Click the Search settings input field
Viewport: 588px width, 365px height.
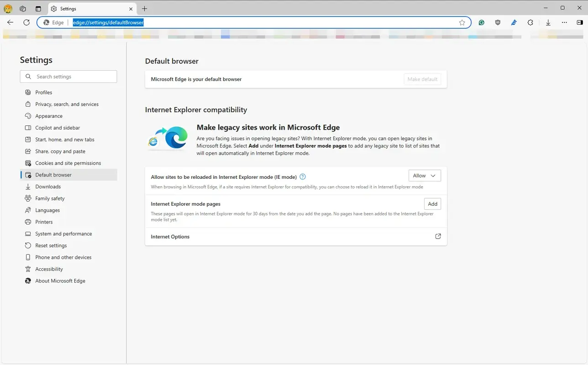click(x=68, y=76)
